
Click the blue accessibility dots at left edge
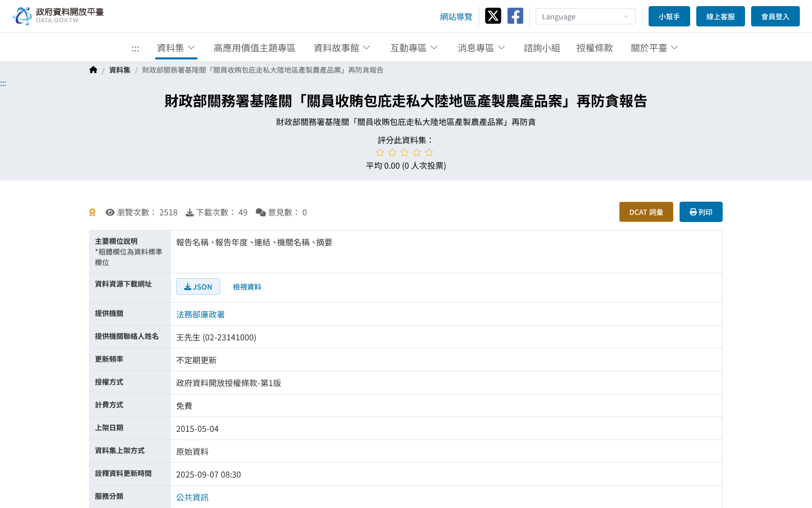3,83
